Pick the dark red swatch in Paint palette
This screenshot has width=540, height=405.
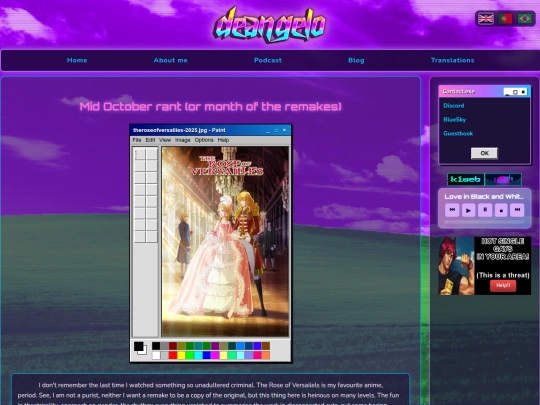click(x=173, y=346)
